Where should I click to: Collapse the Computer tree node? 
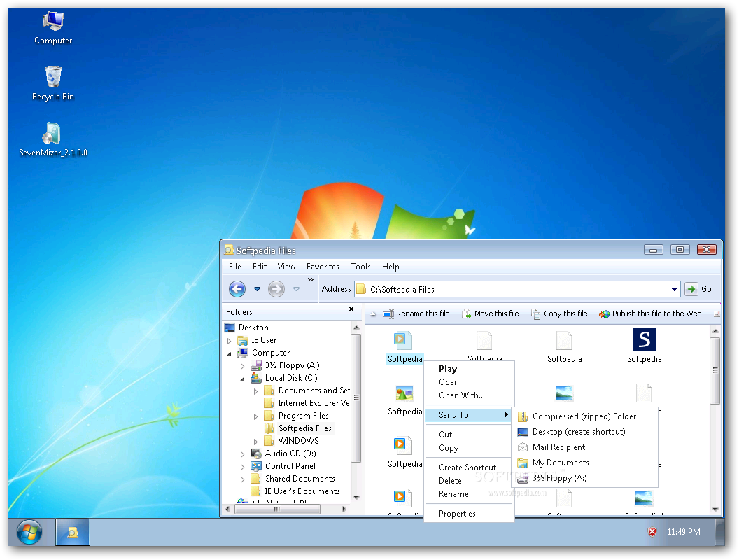229,353
